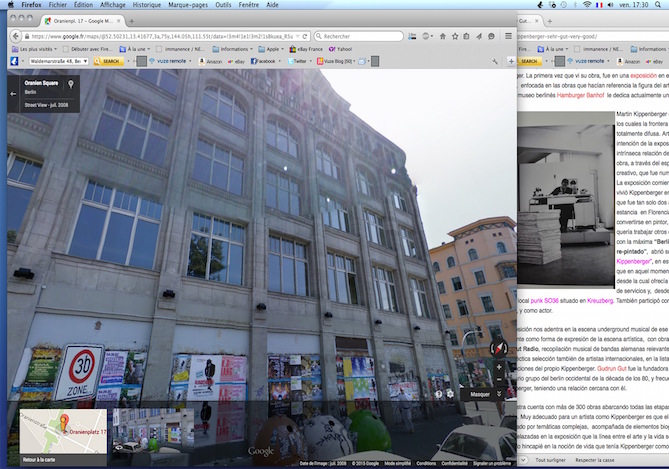Open the volume control in menu bar
This screenshot has height=469, width=669.
coord(611,5)
